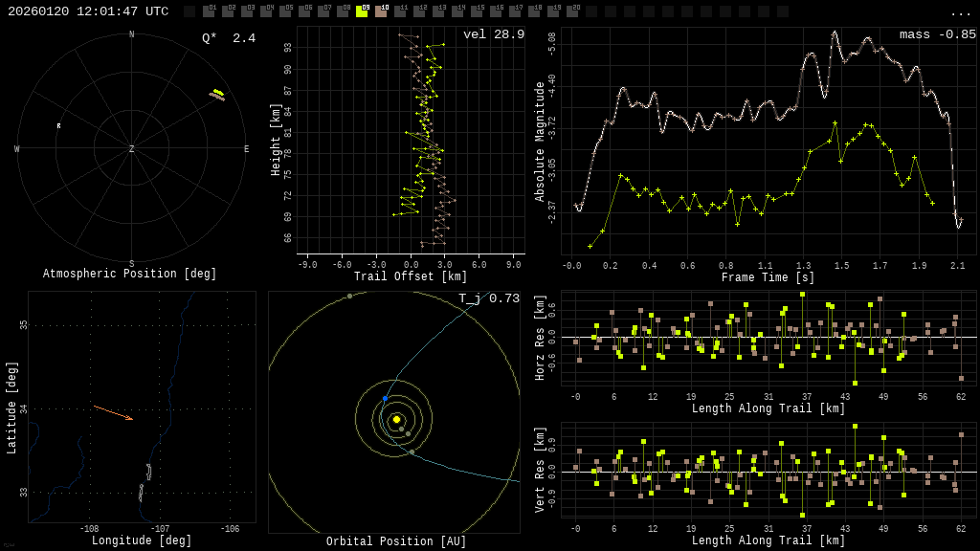Click the zenith Z center marker
The height and width of the screenshot is (551, 980).
132,149
